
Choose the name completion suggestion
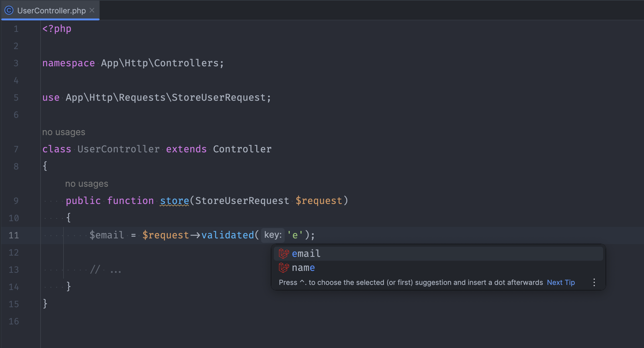[303, 268]
